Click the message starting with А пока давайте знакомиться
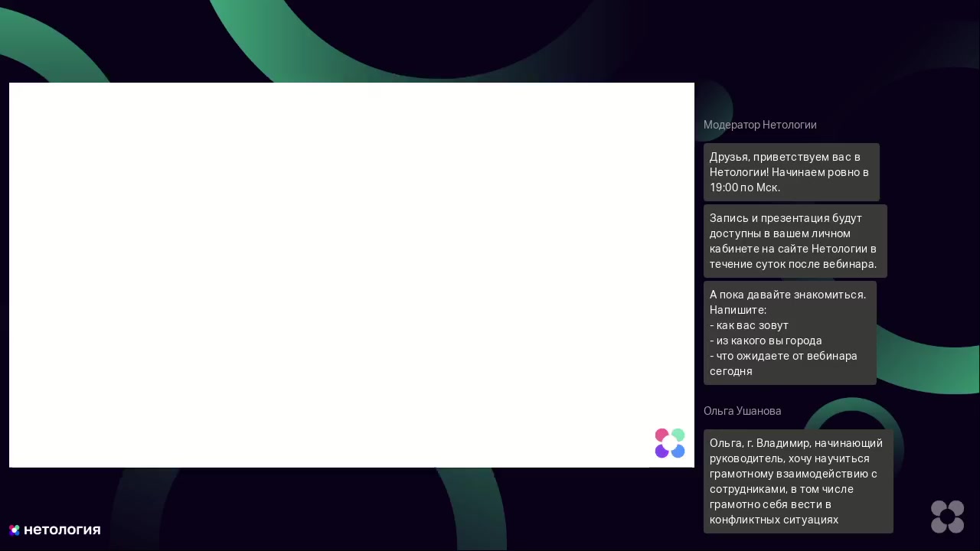980x551 pixels. pyautogui.click(x=790, y=333)
